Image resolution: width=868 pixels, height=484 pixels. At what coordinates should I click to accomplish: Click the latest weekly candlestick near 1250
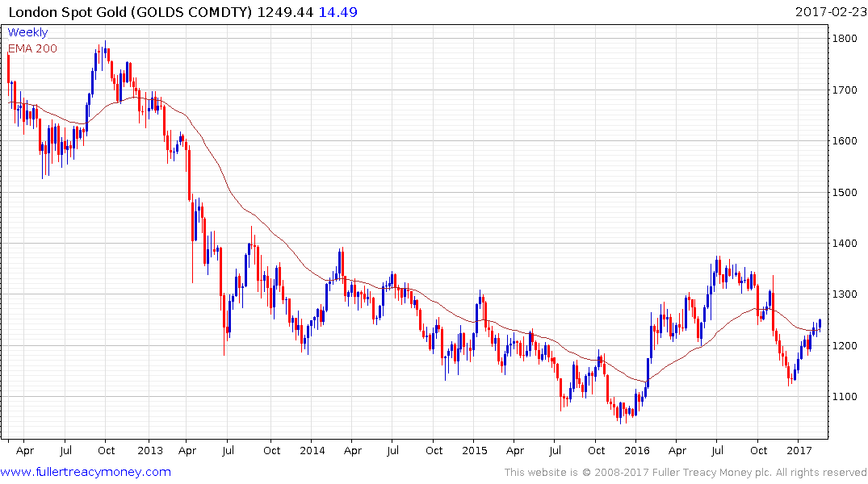pyautogui.click(x=820, y=325)
